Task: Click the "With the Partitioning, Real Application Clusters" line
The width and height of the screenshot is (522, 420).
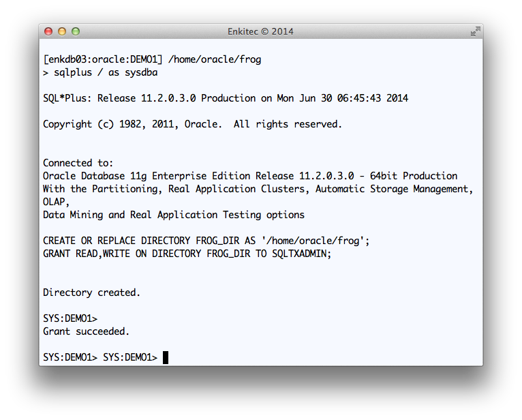Action: pos(258,189)
